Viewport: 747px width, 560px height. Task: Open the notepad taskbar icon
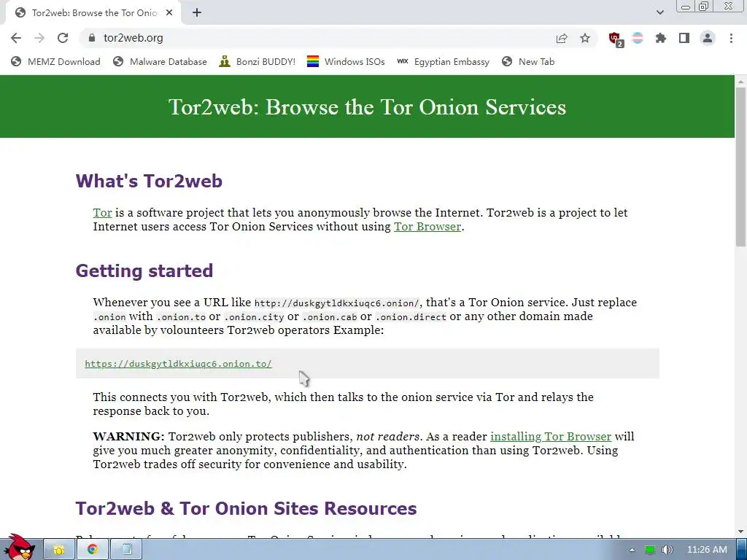126,550
